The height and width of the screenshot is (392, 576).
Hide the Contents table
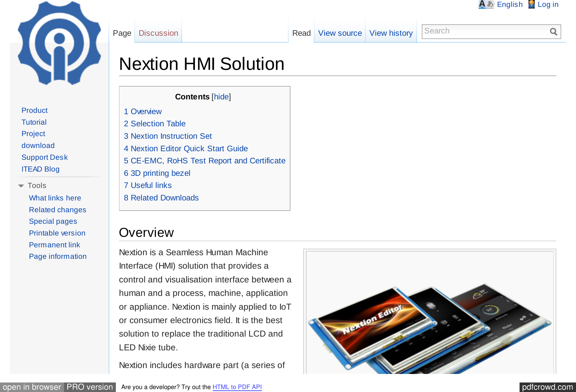(x=221, y=97)
